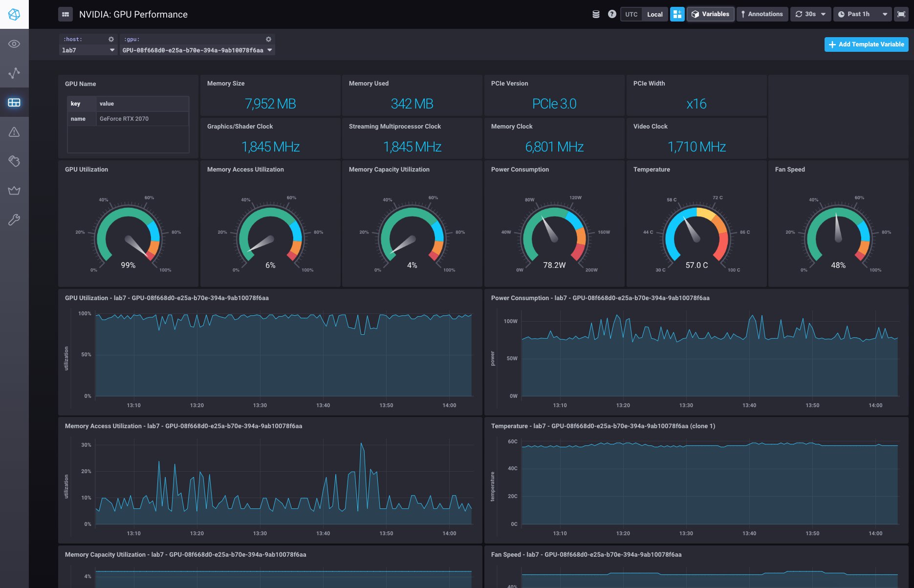Click the Temperature gauge 57.0 C
The width and height of the screenshot is (914, 588).
click(696, 235)
